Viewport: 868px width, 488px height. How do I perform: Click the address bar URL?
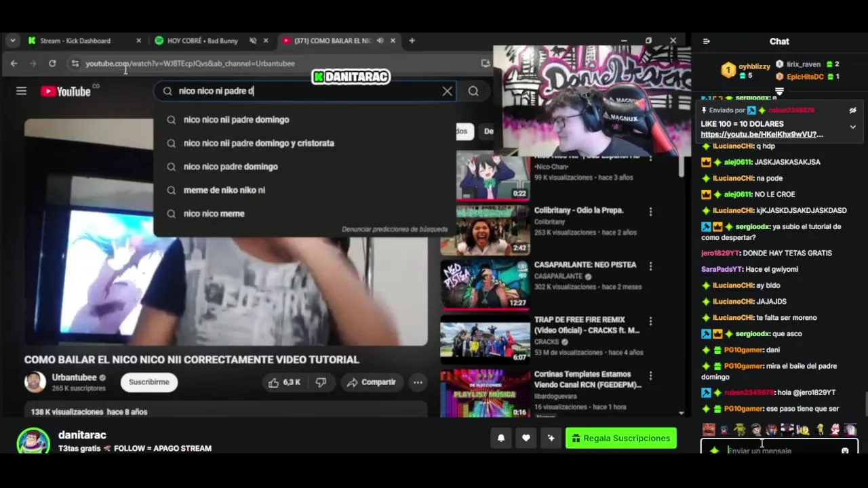click(x=190, y=63)
